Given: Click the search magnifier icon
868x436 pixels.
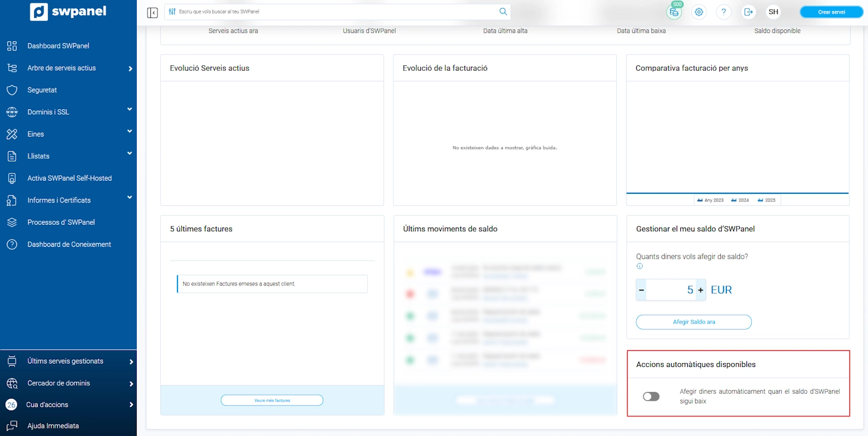Looking at the screenshot, I should click(503, 11).
